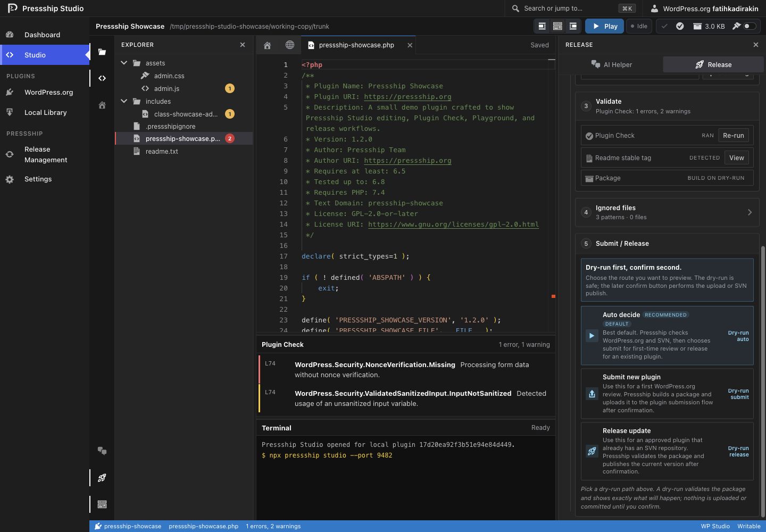The image size is (766, 532).
Task: Click '1 errors, 2 warnings' in status bar
Action: 273,526
